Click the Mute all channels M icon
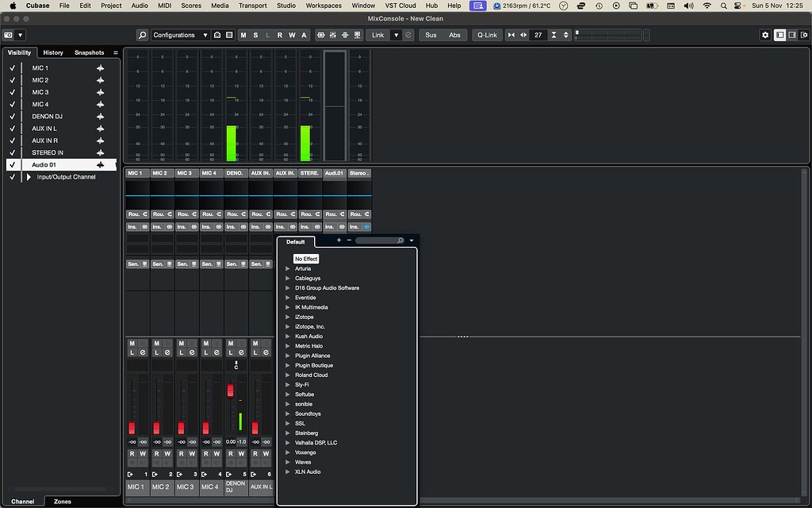 click(243, 35)
